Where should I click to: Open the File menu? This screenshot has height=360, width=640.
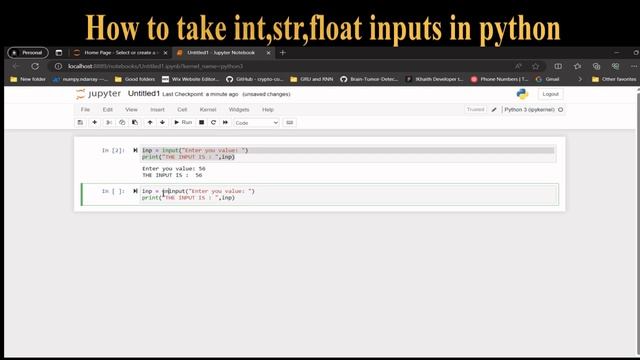click(x=85, y=109)
